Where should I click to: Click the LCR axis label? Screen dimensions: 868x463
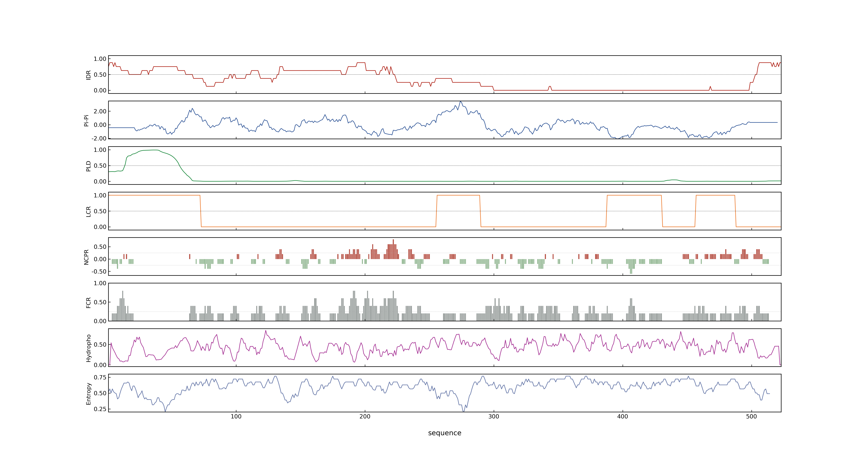tap(88, 212)
